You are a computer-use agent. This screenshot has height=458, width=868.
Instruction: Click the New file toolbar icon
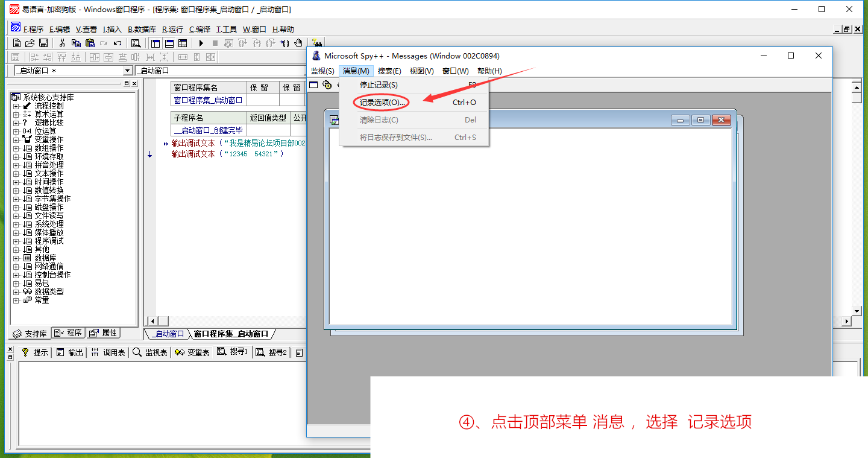17,43
